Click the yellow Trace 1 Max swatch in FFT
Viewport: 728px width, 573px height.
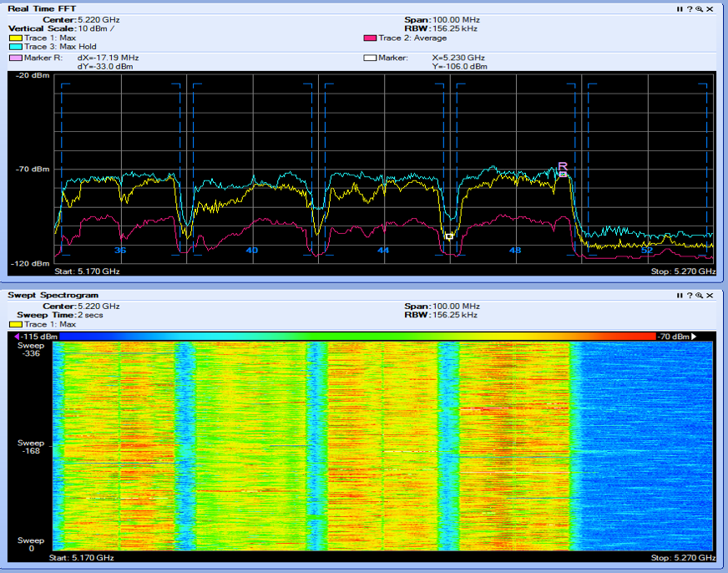tap(15, 38)
